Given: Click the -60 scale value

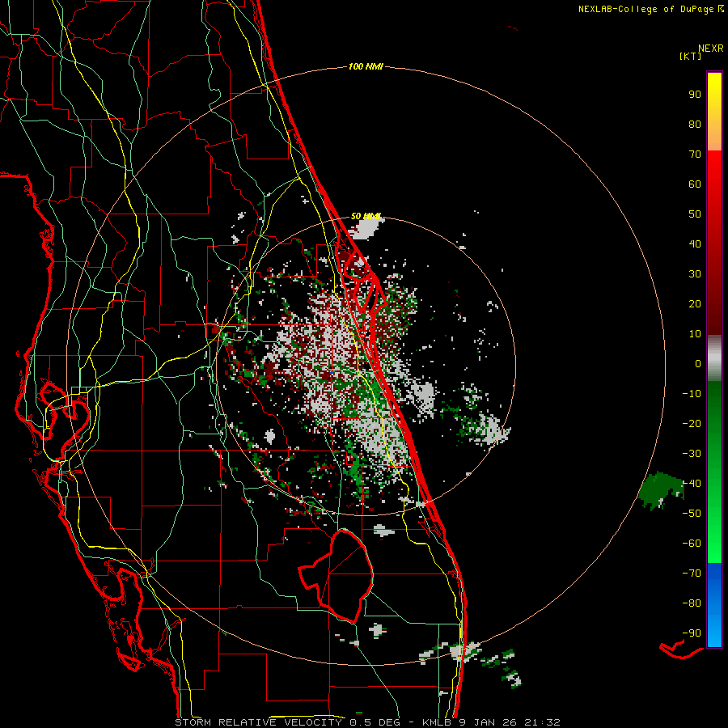Looking at the screenshot, I should 692,544.
